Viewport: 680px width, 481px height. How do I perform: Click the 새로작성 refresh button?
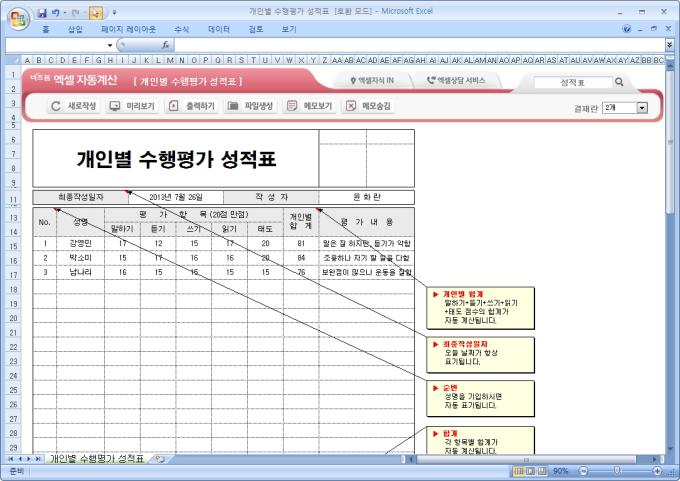74,105
